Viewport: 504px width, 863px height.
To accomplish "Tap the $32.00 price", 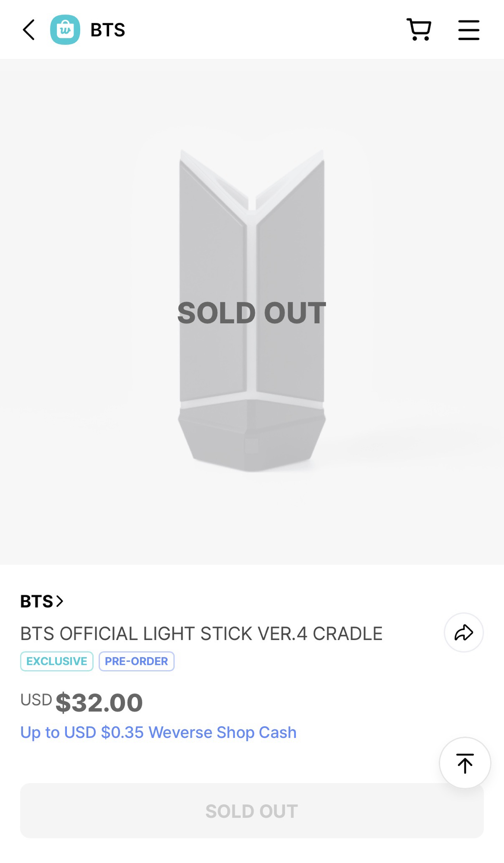I will 99,702.
